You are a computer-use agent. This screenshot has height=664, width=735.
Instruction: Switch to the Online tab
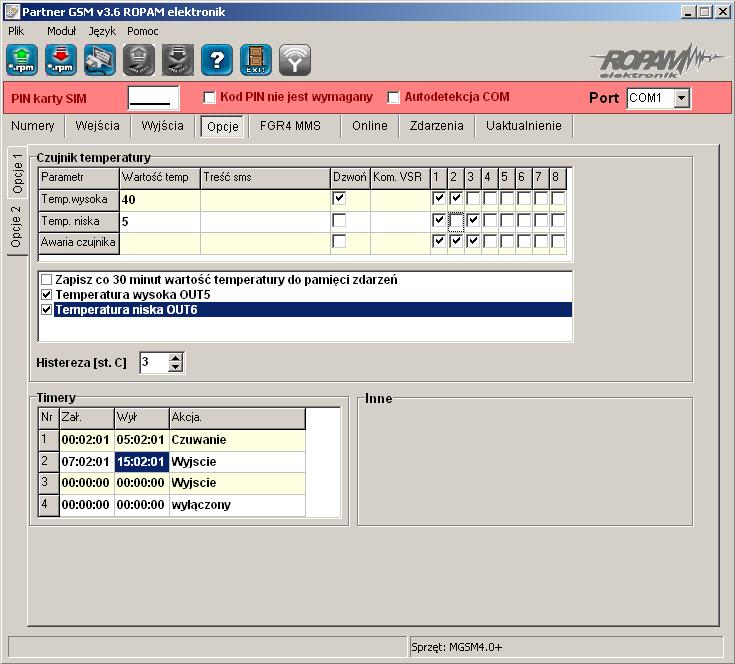tap(370, 126)
